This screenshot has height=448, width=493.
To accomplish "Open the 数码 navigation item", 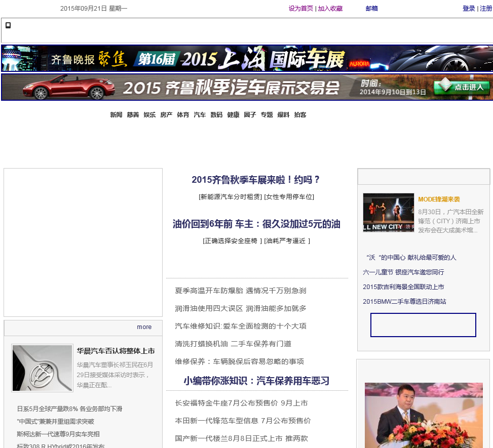I will pos(216,115).
